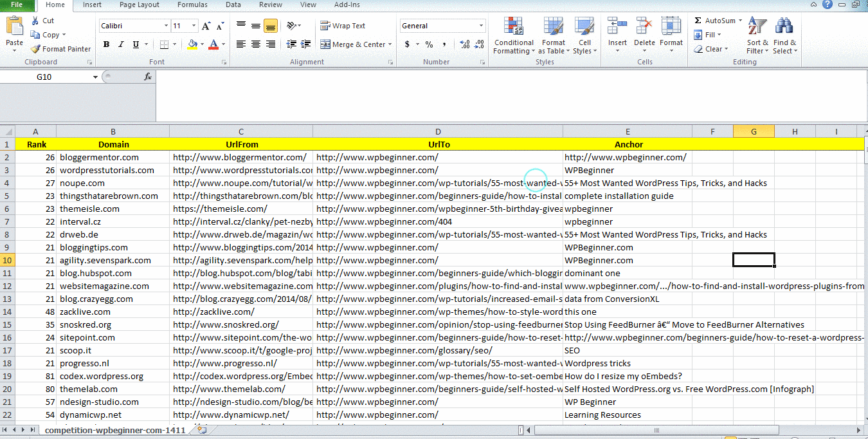
Task: Increase cell indent
Action: [x=307, y=44]
